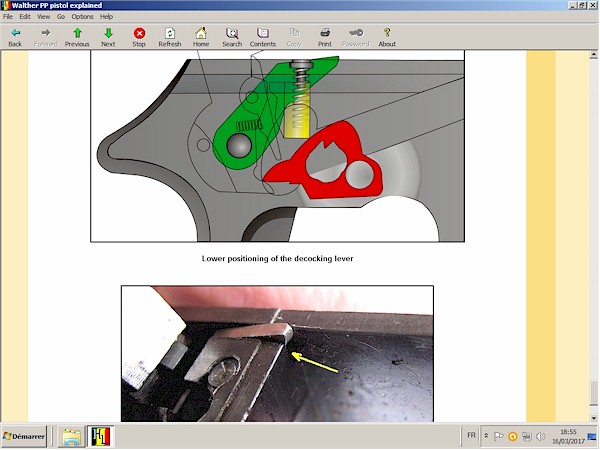Open the Options menu
Screen dimensions: 600x450
82,16
